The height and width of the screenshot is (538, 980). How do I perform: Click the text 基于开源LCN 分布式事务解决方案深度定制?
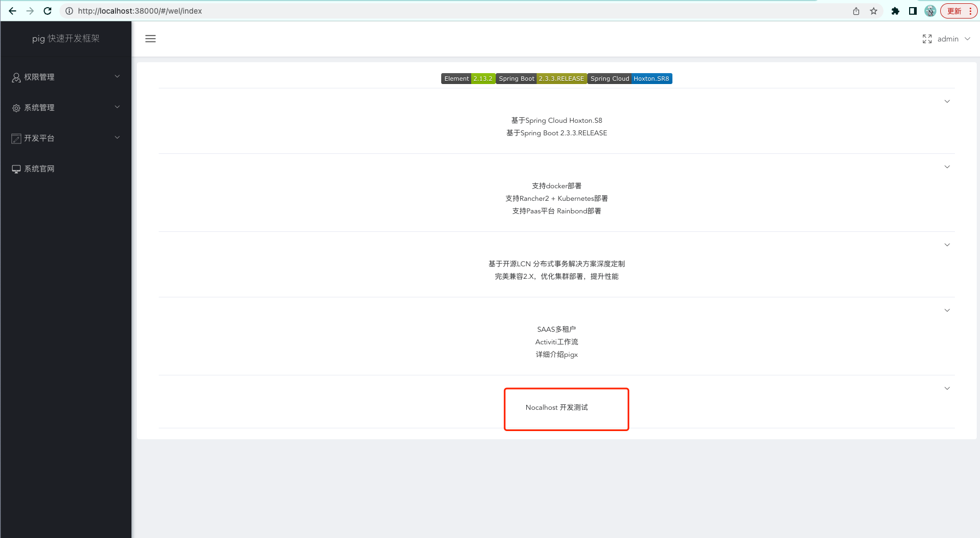coord(557,264)
